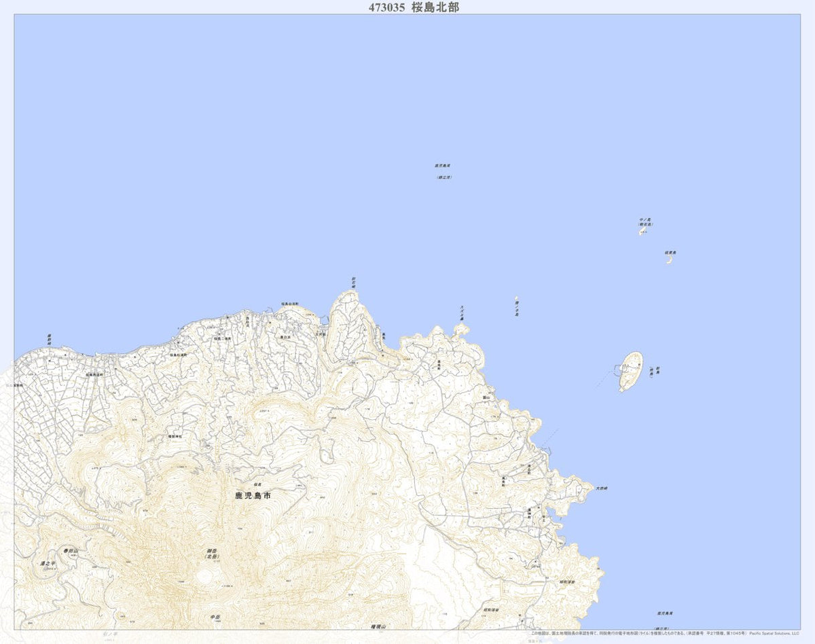The image size is (815, 644).
Task: Click the large oval 新島 island
Action: (x=630, y=371)
